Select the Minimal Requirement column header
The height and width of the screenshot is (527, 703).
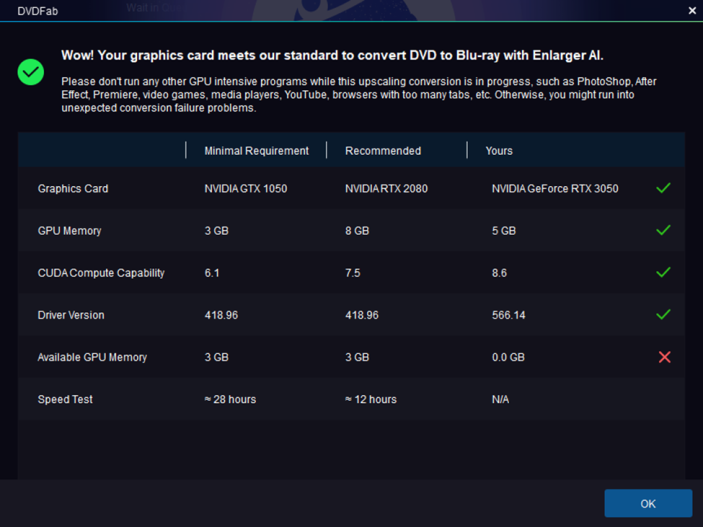(256, 151)
